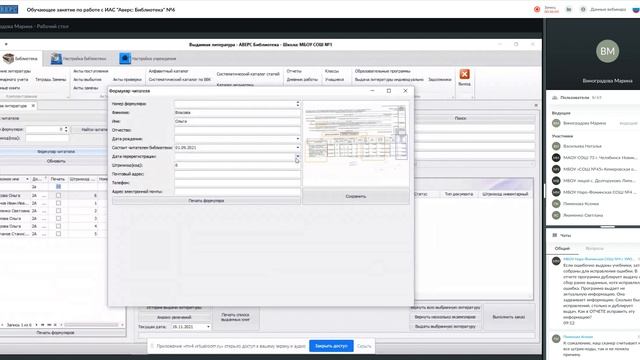Click the blue Закрыть доступ button
This screenshot has height=360, width=640.
coord(331,346)
